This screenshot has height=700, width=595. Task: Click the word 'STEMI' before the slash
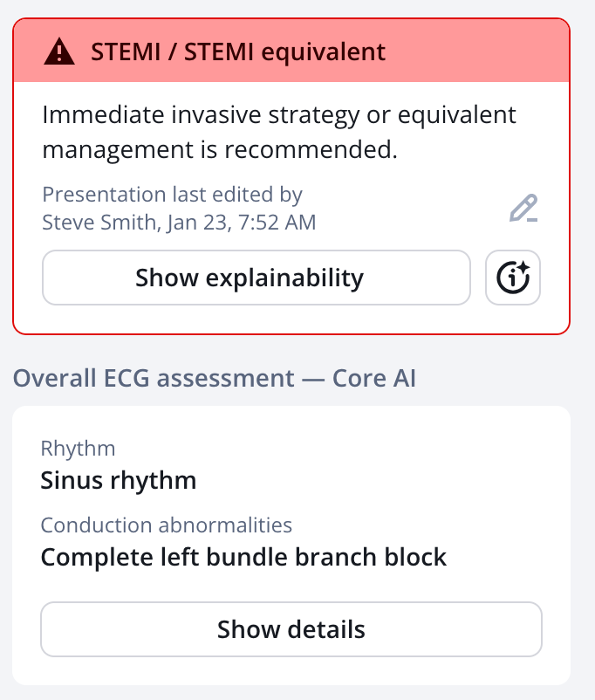click(x=126, y=51)
